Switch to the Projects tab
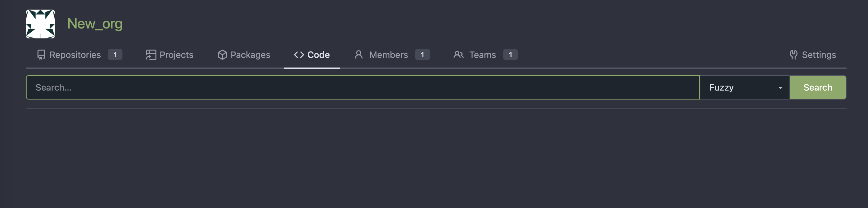This screenshot has width=868, height=208. 170,55
